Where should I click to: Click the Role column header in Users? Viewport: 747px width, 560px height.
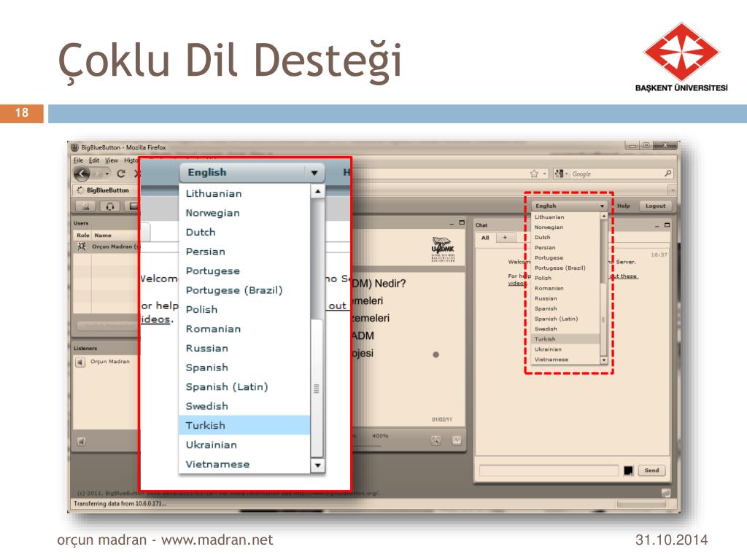(x=83, y=236)
